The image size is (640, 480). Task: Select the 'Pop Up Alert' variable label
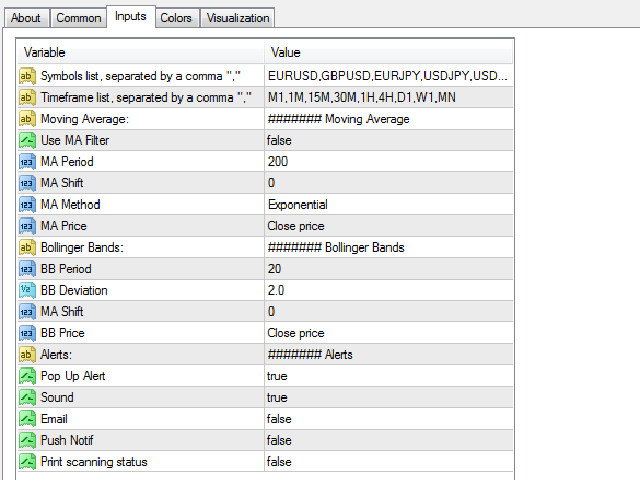click(x=73, y=376)
